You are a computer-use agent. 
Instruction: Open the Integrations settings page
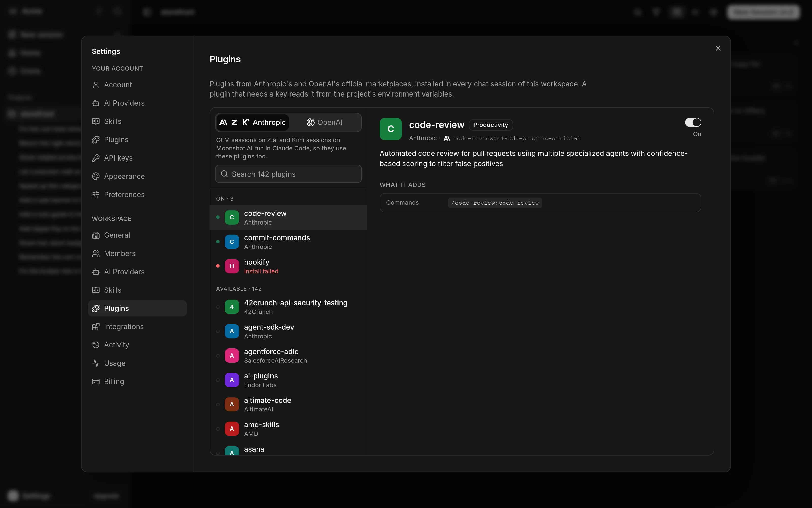pyautogui.click(x=137, y=327)
